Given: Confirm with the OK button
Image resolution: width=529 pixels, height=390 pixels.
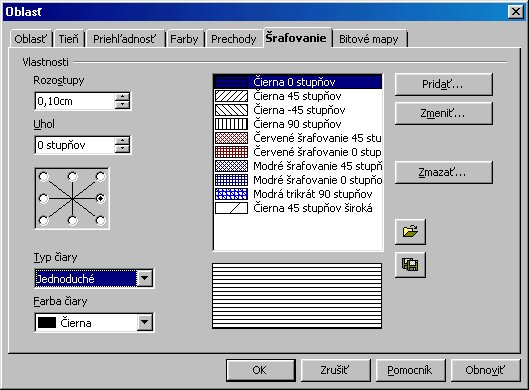Looking at the screenshot, I should point(260,370).
